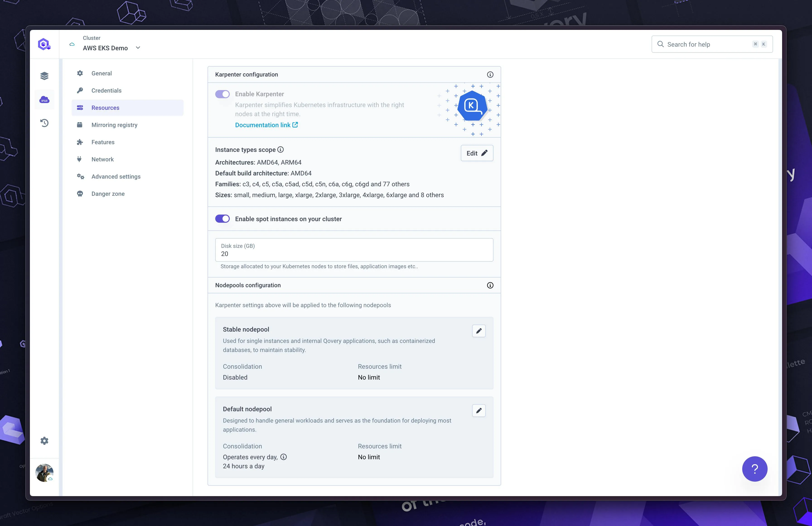Click info icon next to Operates every day
Image resolution: width=812 pixels, height=526 pixels.
click(x=283, y=457)
